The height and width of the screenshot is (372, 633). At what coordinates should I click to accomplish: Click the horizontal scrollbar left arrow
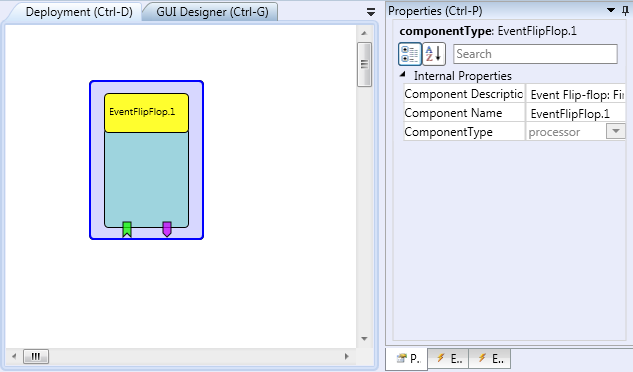tap(14, 356)
